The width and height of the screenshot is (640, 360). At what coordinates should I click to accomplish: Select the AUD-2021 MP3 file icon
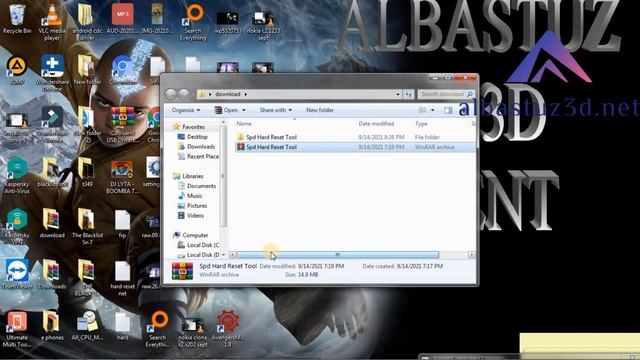click(122, 19)
